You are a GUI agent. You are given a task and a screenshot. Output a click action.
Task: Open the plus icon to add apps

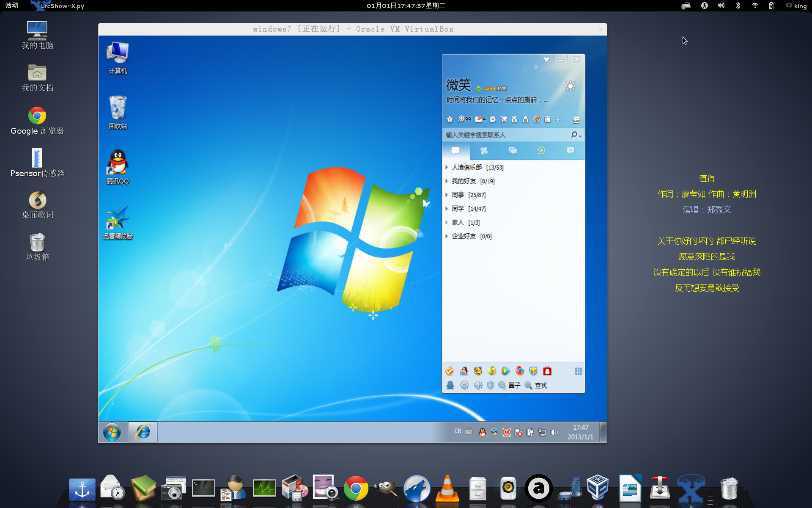coord(558,119)
